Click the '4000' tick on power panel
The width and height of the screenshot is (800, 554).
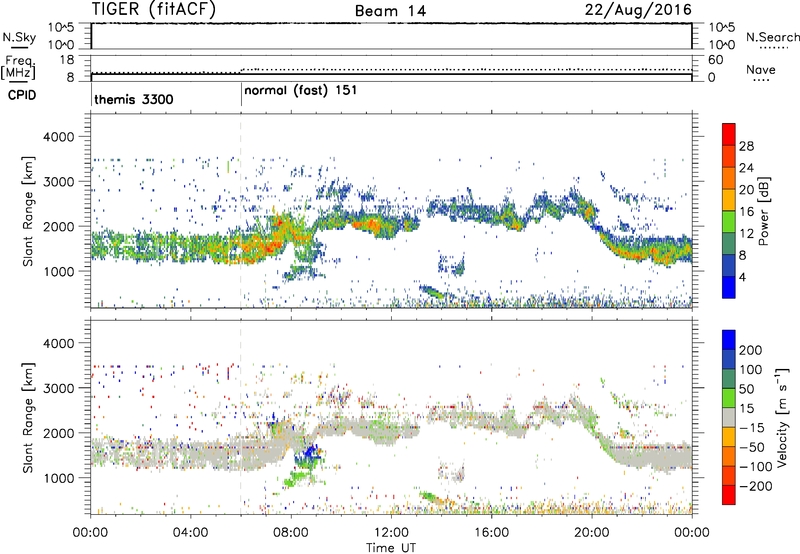pos(58,137)
